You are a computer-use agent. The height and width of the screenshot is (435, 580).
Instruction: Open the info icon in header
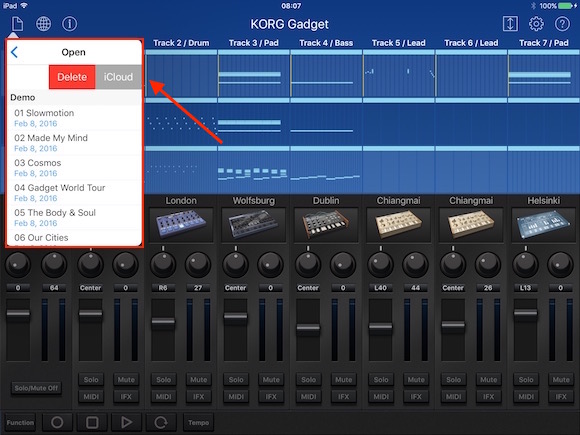[70, 24]
